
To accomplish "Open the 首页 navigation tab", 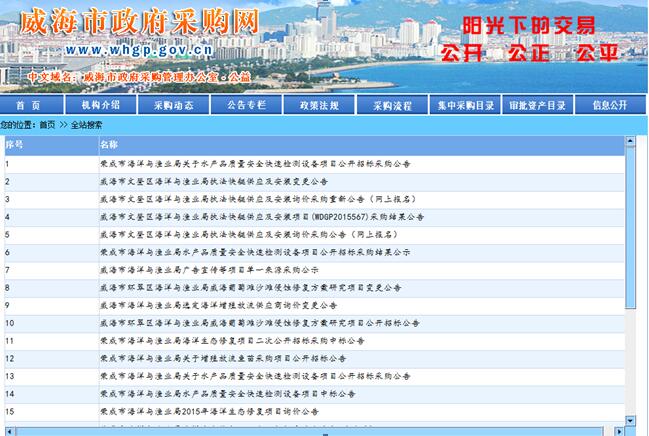I will [29, 104].
